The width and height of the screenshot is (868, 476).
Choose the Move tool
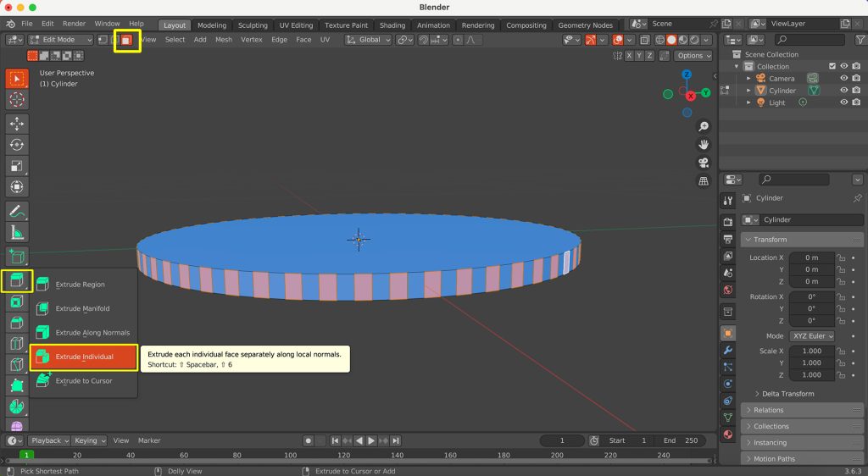(17, 124)
